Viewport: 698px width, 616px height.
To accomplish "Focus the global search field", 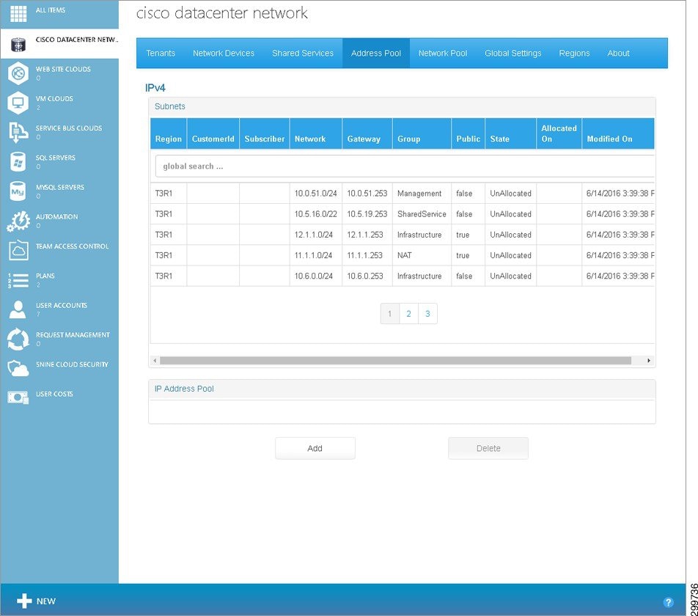I will [405, 166].
